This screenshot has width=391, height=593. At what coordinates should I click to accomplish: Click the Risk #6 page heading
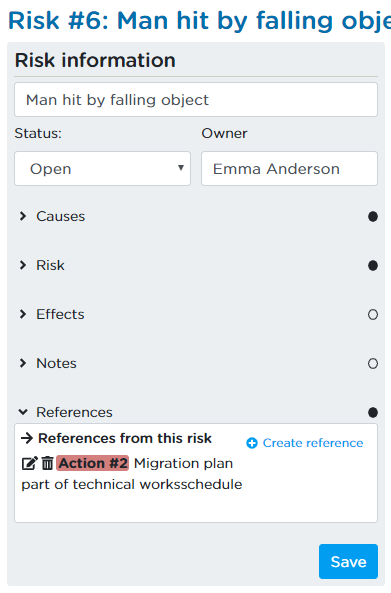(x=199, y=20)
